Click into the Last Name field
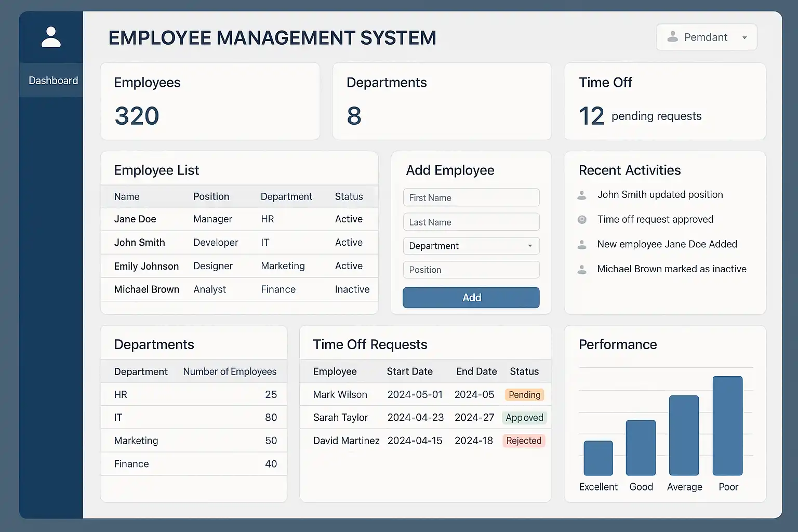Image resolution: width=798 pixels, height=532 pixels. pyautogui.click(x=471, y=222)
